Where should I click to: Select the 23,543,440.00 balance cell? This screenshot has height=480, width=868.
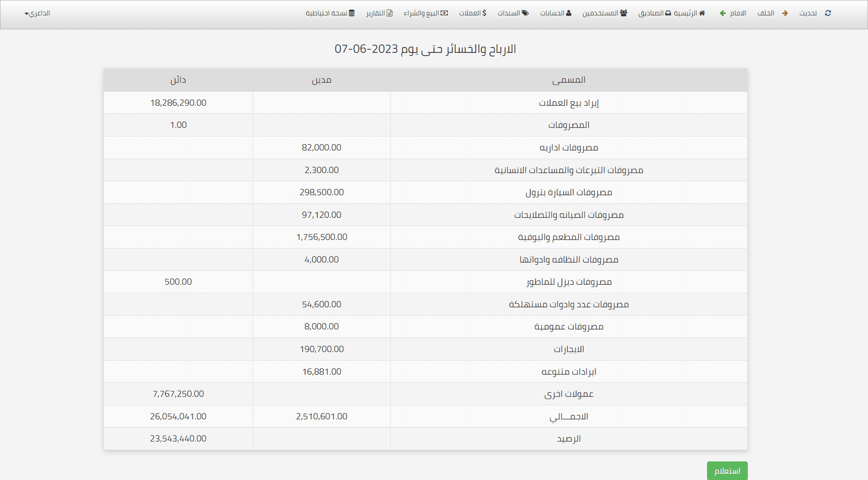[178, 438]
